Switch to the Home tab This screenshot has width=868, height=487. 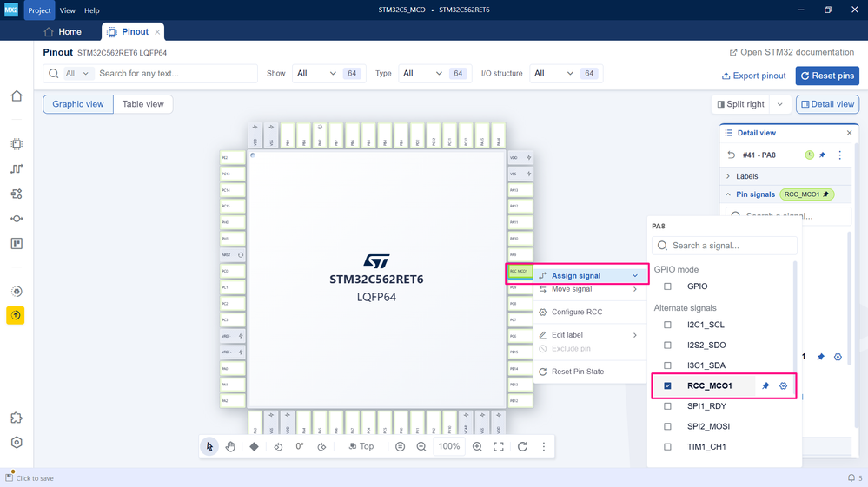tap(63, 32)
